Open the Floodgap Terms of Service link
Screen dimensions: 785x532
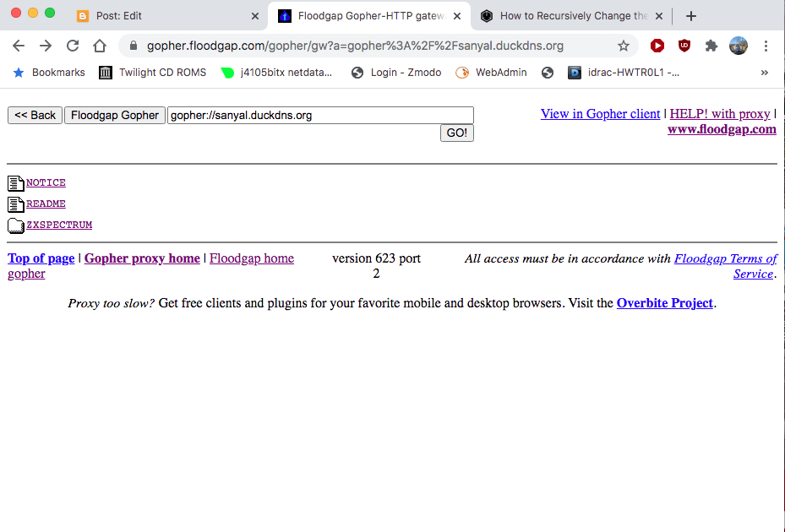(x=725, y=258)
